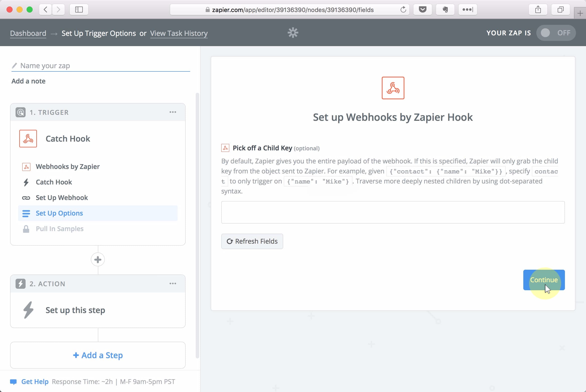Viewport: 586px width, 392px height.
Task: Click the large bolt icon beside Set up this step
Action: (28, 310)
